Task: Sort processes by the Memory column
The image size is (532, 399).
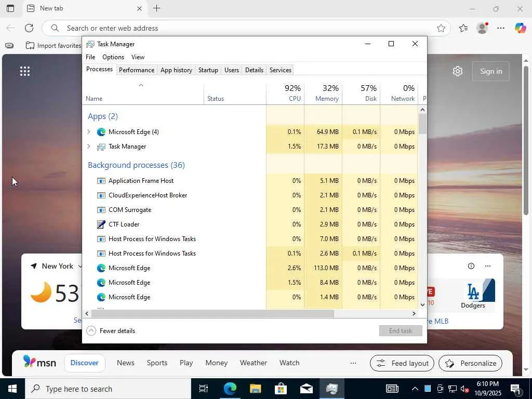Action: 323,94
